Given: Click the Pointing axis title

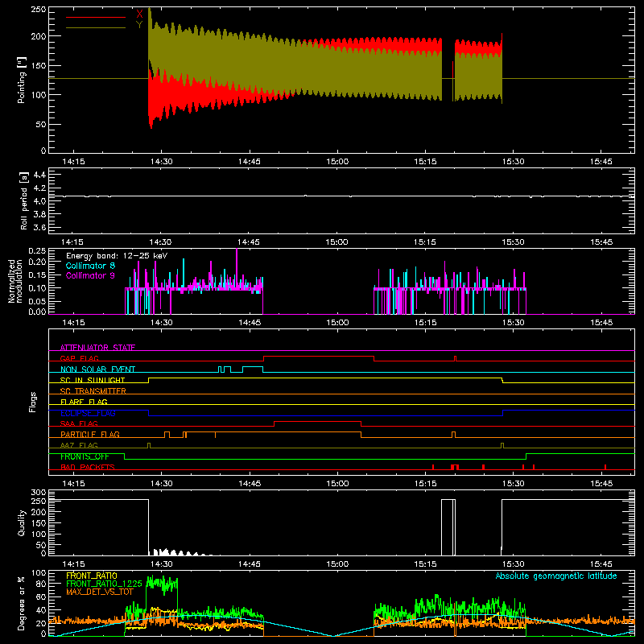Looking at the screenshot, I should click(22, 80).
